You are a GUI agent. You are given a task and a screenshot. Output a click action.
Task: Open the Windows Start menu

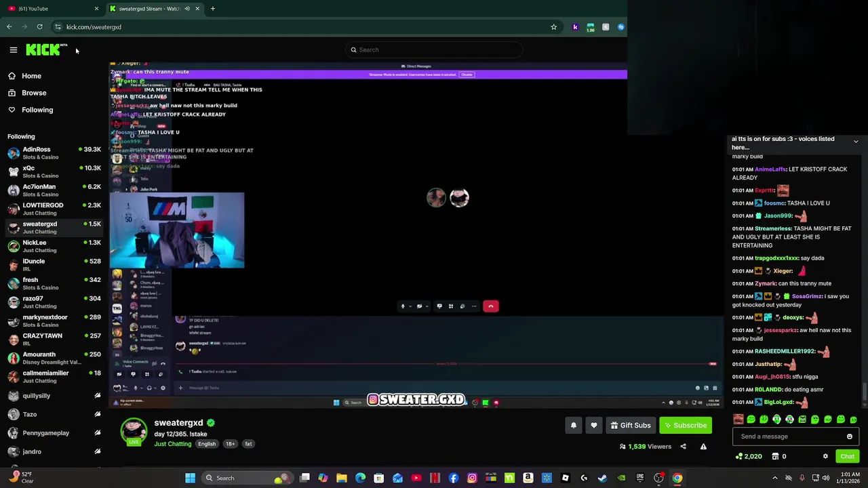pyautogui.click(x=191, y=478)
